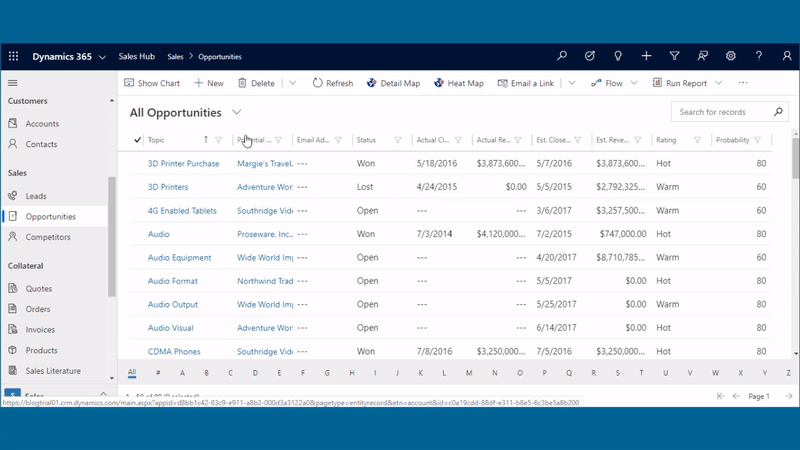
Task: Open CDMA Phones opportunity link
Action: tap(174, 351)
